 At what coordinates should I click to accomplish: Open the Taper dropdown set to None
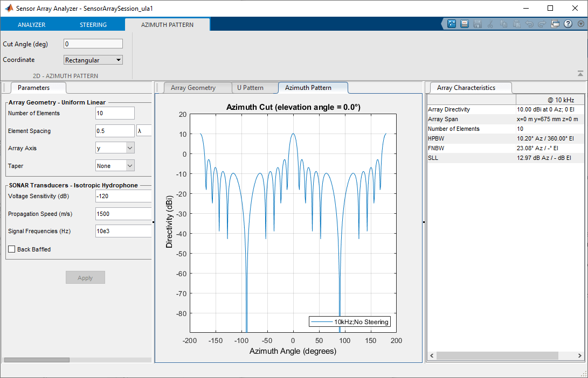tap(115, 165)
